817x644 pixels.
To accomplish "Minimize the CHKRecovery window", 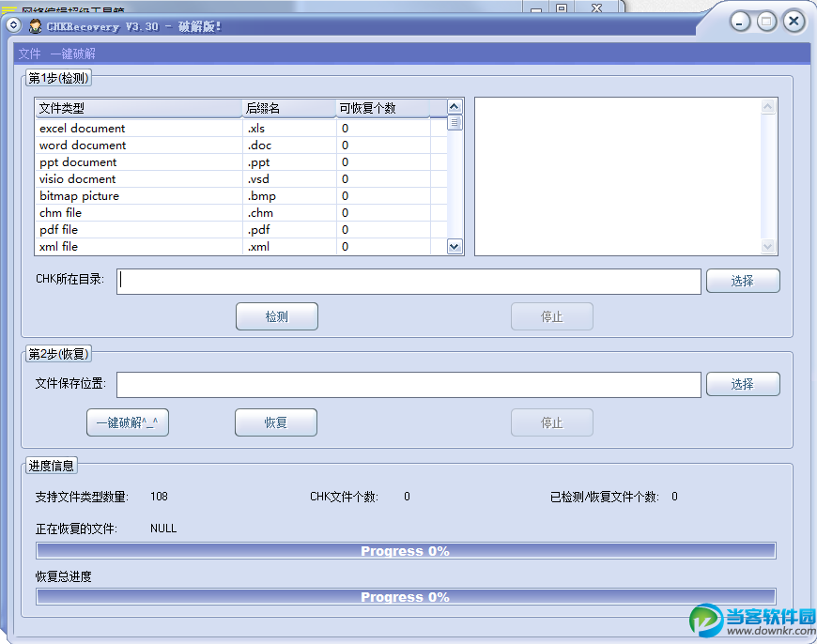I will (x=740, y=22).
